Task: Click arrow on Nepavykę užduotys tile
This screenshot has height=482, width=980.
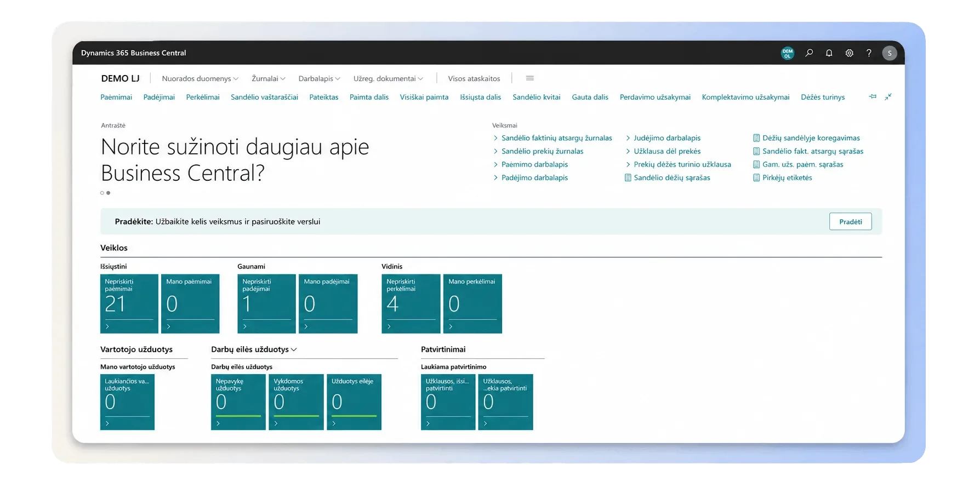Action: coord(218,423)
